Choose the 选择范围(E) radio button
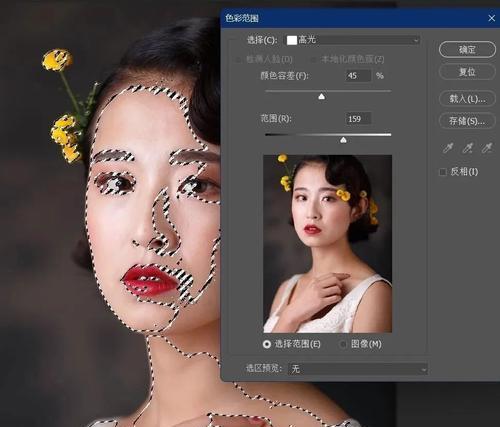Viewport: 500px width, 427px height. coord(267,344)
